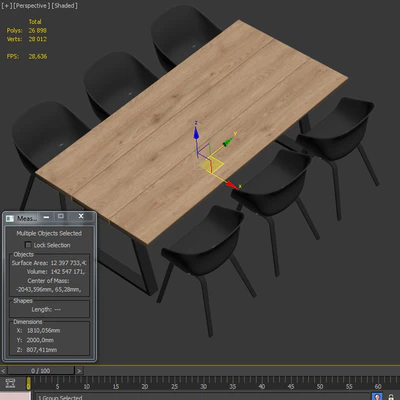Click the Measure dialog title icon

pyautogui.click(x=10, y=218)
